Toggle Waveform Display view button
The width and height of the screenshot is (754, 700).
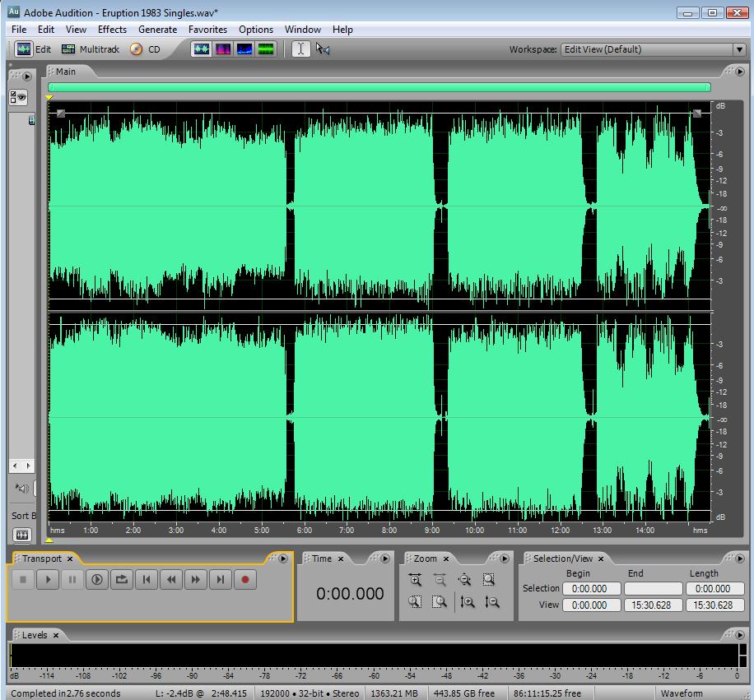202,49
